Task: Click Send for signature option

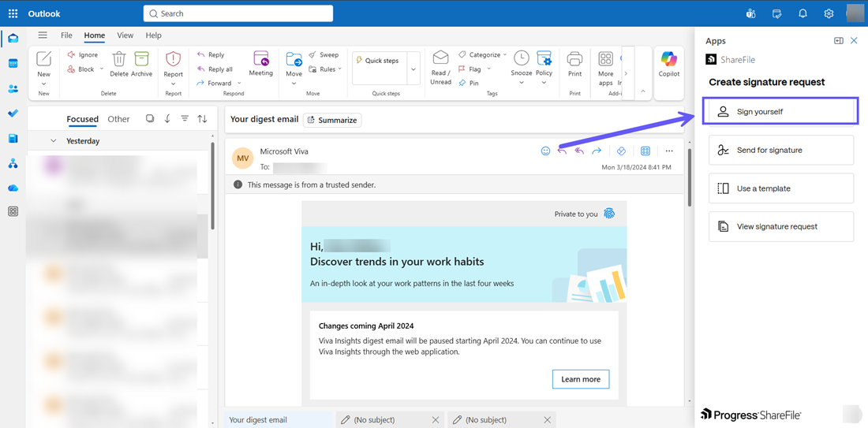Action: [x=781, y=150]
